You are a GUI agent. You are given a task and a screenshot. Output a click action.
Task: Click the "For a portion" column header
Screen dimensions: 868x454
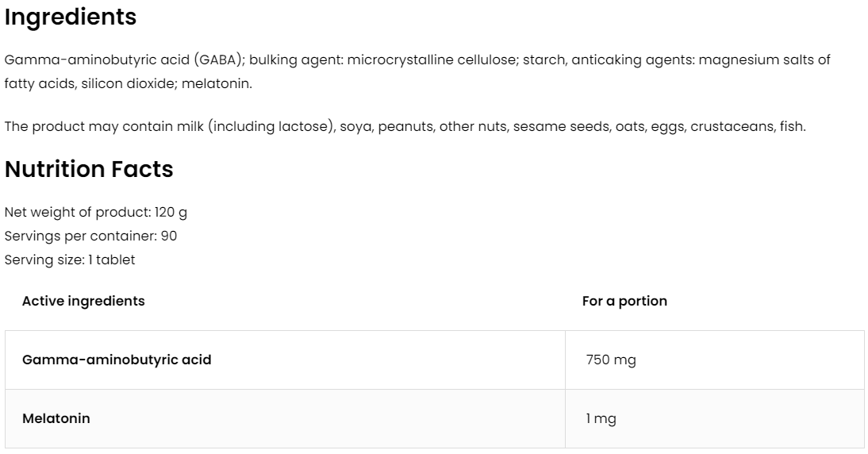tap(624, 302)
